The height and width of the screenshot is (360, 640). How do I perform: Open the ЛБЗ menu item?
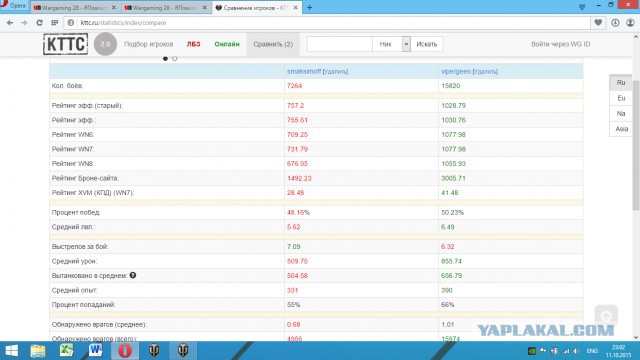click(193, 44)
